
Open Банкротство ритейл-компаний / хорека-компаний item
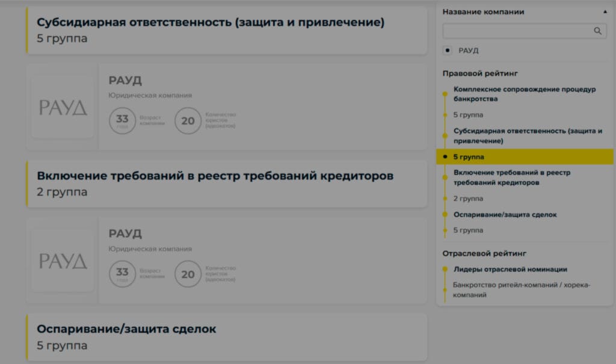(x=521, y=290)
